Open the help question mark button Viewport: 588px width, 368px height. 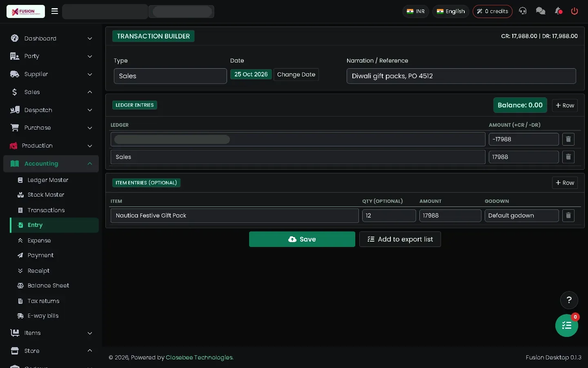[569, 300]
